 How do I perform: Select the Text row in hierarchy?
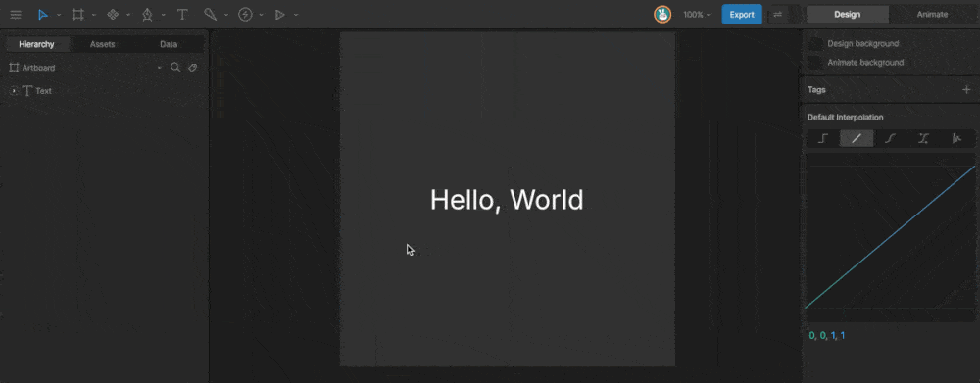pos(104,91)
